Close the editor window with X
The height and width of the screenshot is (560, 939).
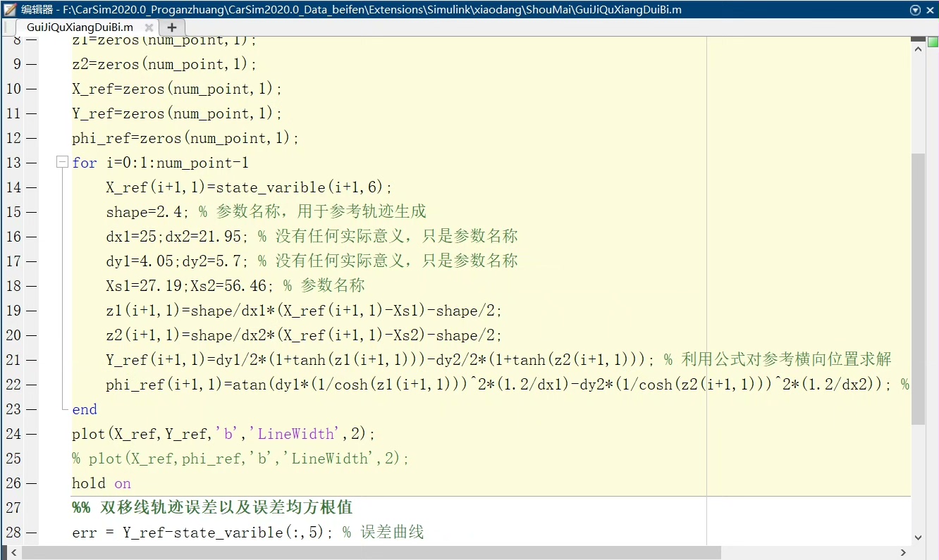(931, 10)
